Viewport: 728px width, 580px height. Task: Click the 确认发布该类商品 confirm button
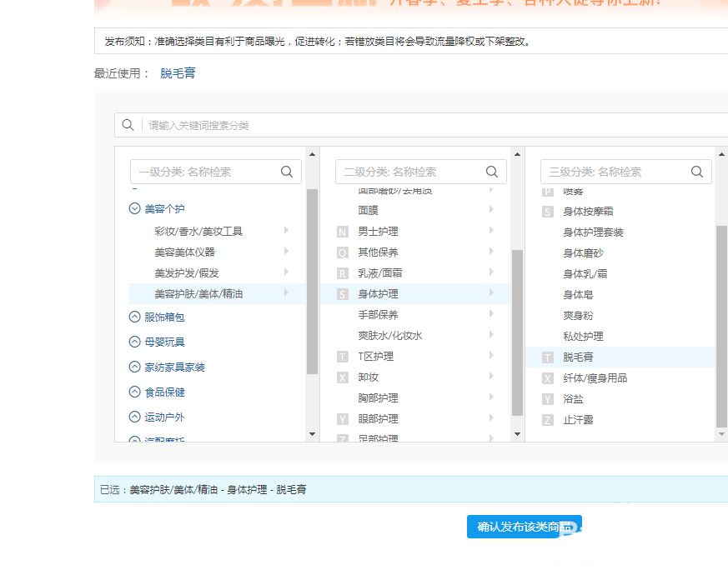tap(524, 527)
